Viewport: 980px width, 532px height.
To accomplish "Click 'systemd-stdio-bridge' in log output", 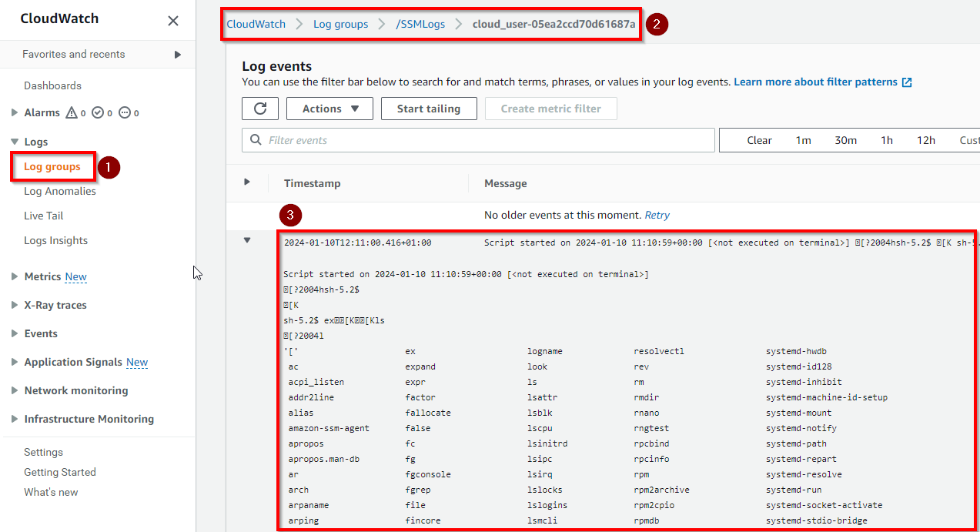I will (x=816, y=520).
